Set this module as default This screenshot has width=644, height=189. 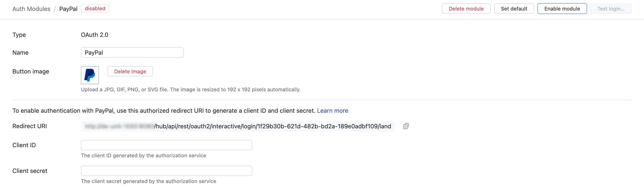tap(514, 9)
